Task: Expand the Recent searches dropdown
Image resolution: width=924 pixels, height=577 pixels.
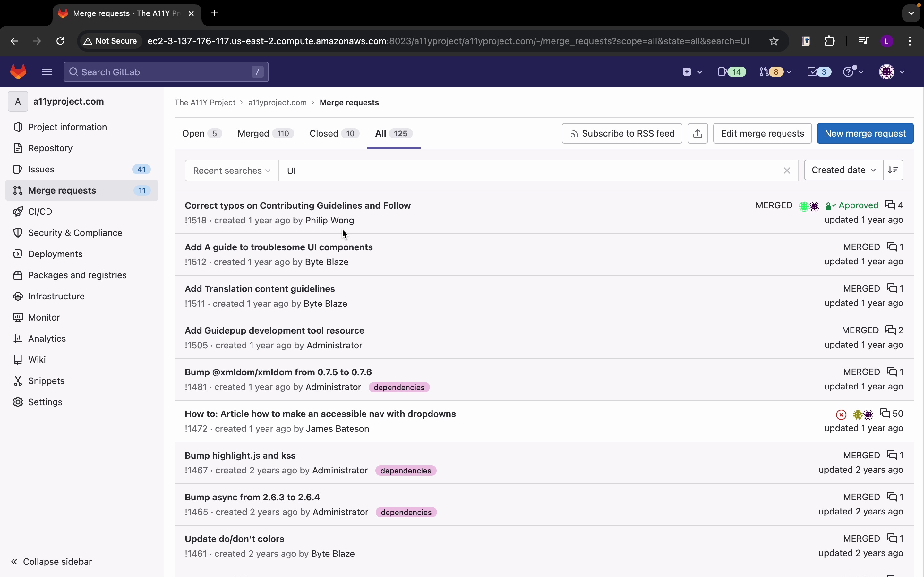Action: 231,171
